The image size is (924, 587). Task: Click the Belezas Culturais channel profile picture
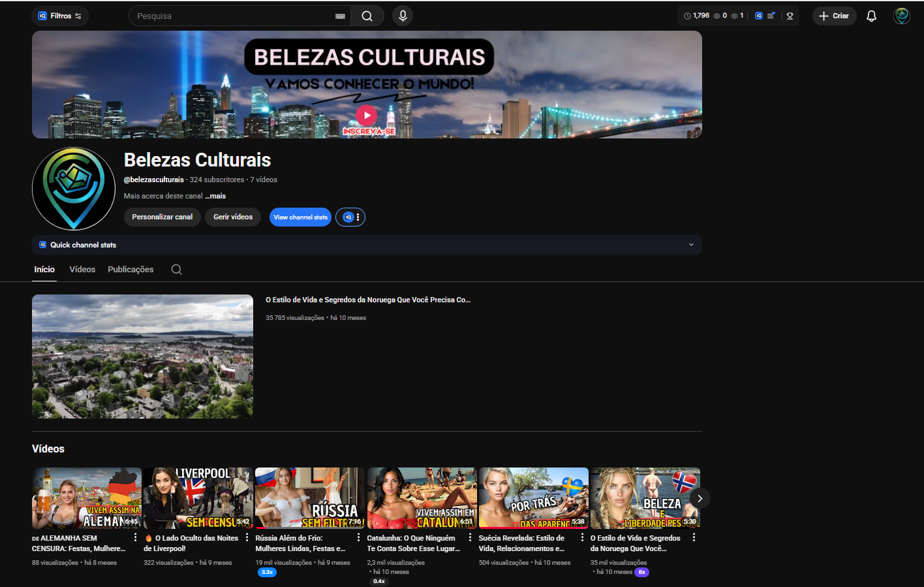pos(74,189)
